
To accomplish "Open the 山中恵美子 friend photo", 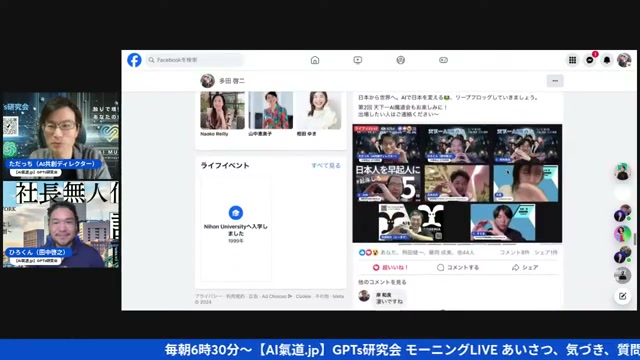I will pos(271,110).
